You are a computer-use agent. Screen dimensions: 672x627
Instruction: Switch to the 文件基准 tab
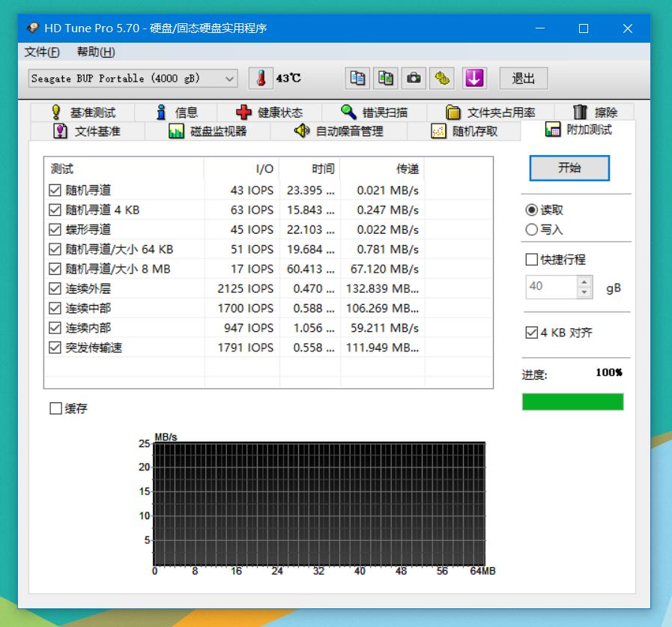tap(87, 131)
